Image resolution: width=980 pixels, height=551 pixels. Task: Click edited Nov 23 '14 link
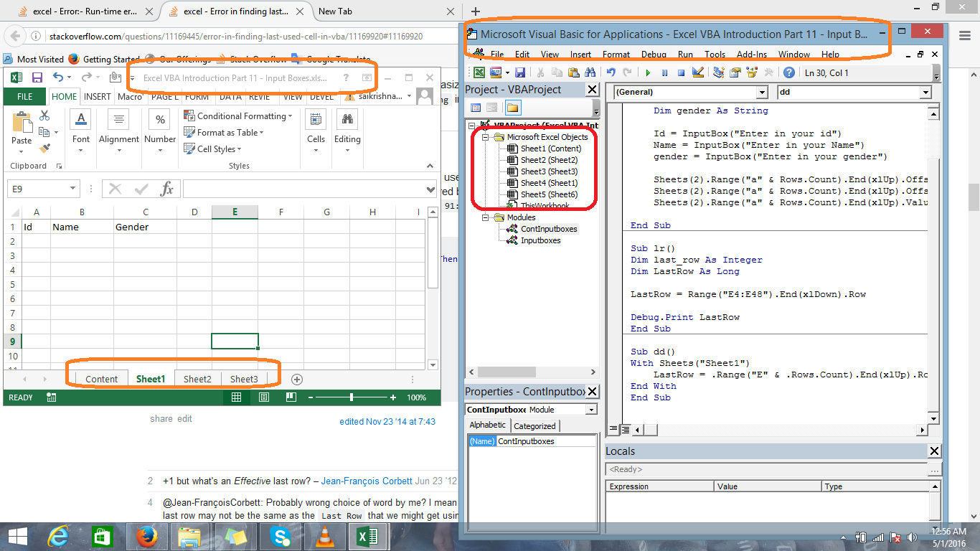[387, 422]
